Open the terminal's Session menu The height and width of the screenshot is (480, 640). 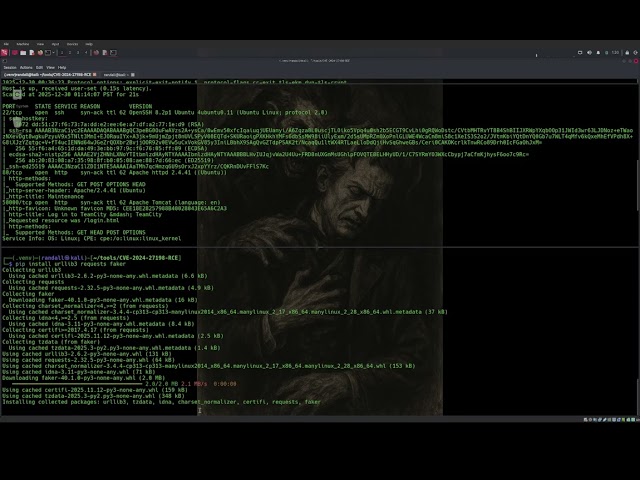10,68
